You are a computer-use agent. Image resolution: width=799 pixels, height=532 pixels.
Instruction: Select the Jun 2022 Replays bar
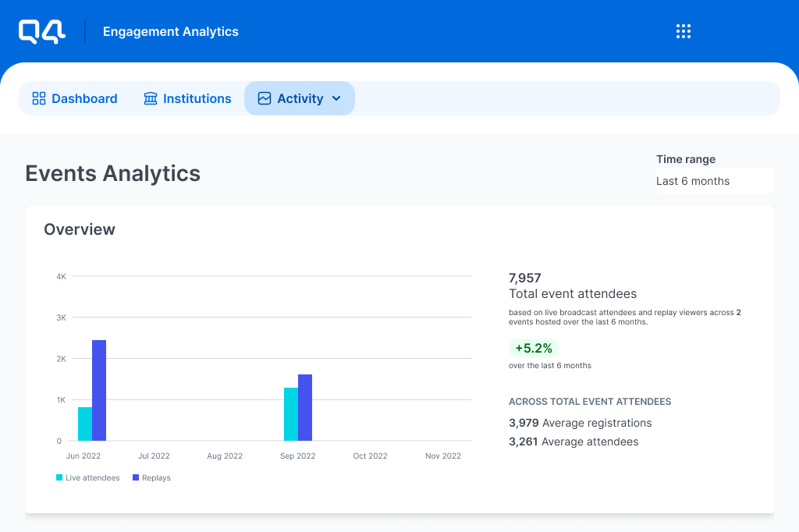[99, 390]
